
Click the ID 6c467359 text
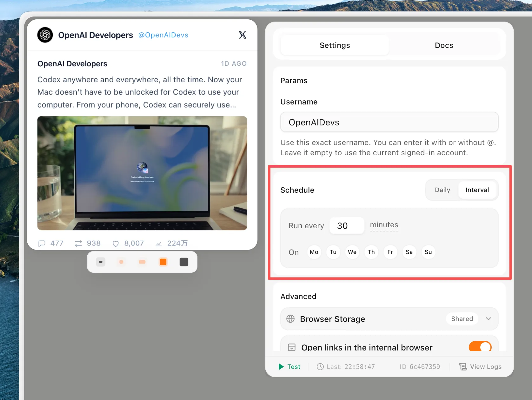[x=420, y=367]
